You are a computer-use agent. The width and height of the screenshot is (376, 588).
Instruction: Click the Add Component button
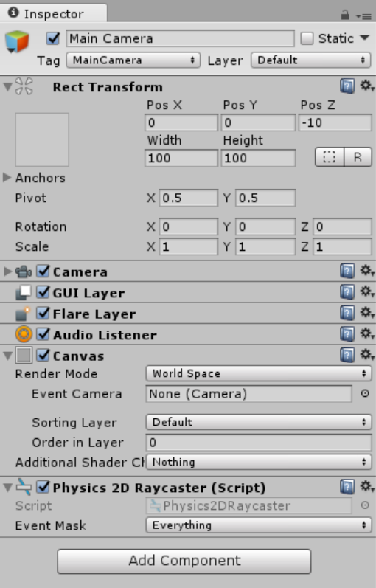click(x=184, y=561)
